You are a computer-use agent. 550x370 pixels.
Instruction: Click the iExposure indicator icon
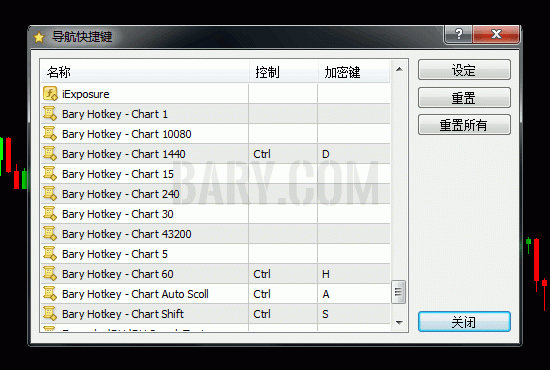coord(50,94)
